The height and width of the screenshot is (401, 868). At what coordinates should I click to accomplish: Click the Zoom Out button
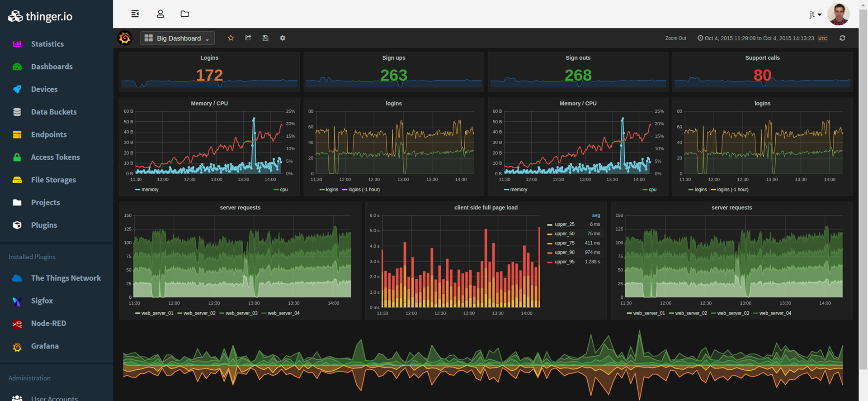pos(675,38)
